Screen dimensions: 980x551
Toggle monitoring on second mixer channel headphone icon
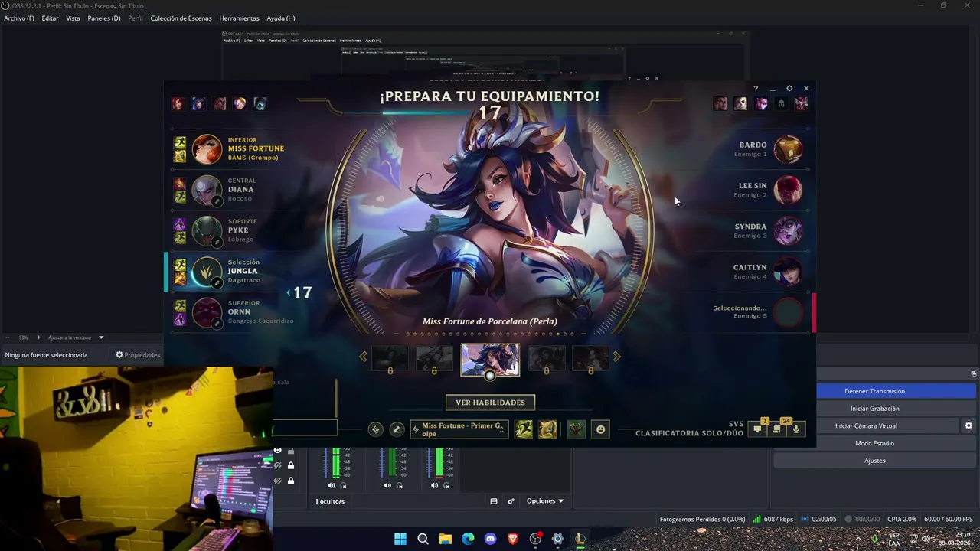click(399, 485)
